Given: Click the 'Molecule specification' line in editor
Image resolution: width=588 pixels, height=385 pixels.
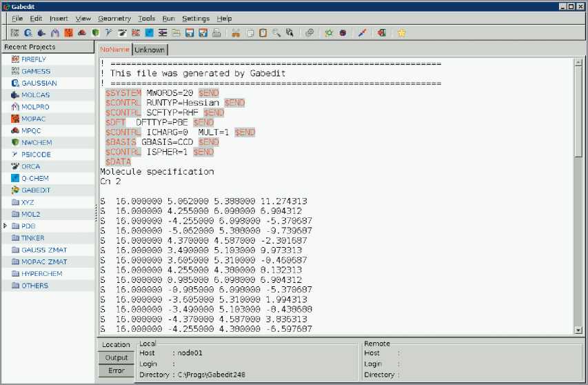Looking at the screenshot, I should 157,172.
